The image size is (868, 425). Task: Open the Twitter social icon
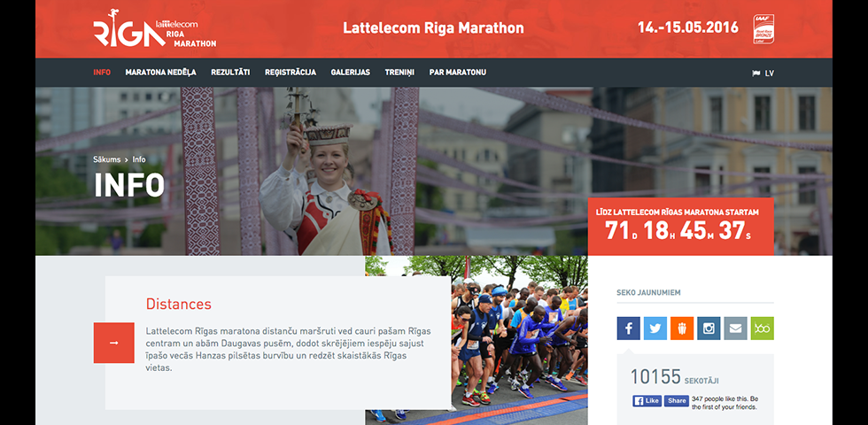tap(655, 328)
